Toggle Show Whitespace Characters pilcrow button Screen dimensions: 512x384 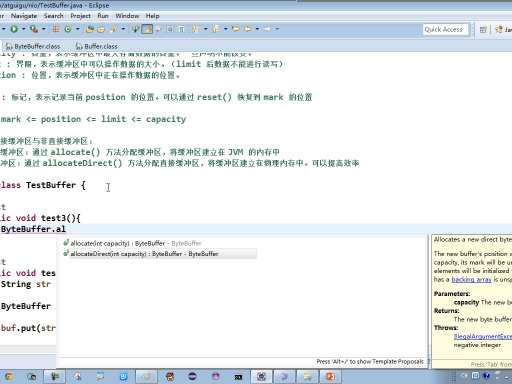181,29
